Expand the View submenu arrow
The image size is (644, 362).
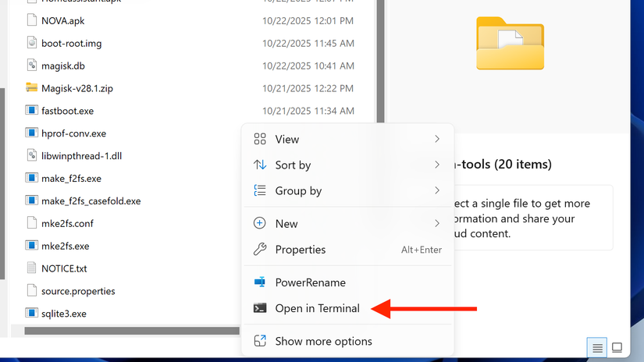pos(437,139)
